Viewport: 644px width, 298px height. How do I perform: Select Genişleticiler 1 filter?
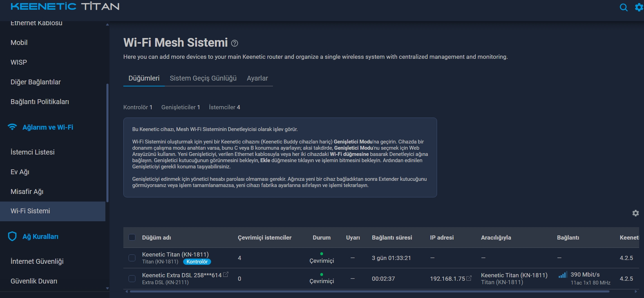(181, 107)
